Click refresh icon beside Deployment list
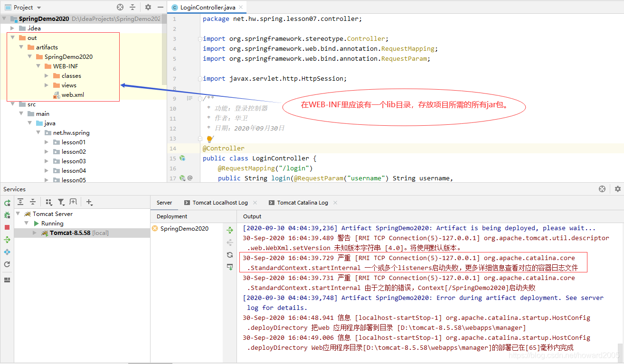Screen dimensions: 624x364 [230, 255]
